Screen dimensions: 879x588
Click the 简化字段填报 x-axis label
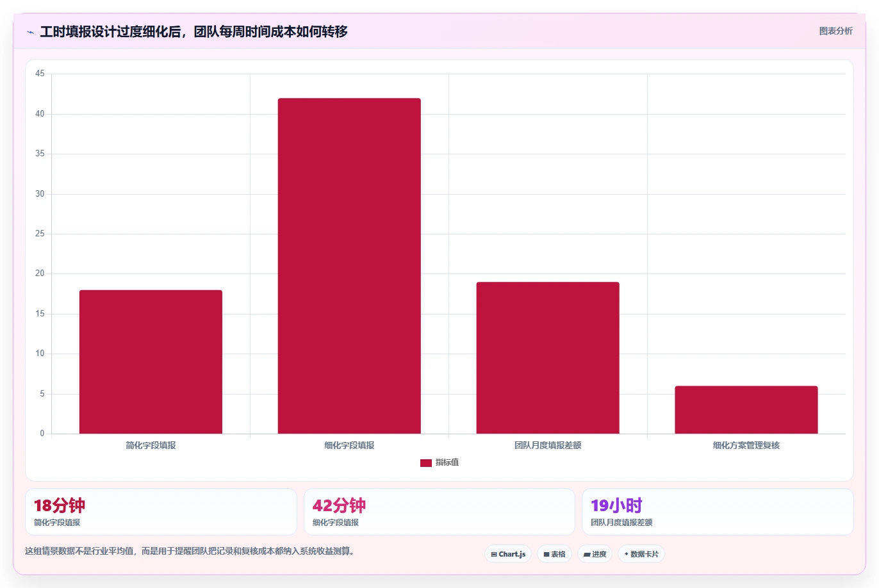(x=151, y=445)
